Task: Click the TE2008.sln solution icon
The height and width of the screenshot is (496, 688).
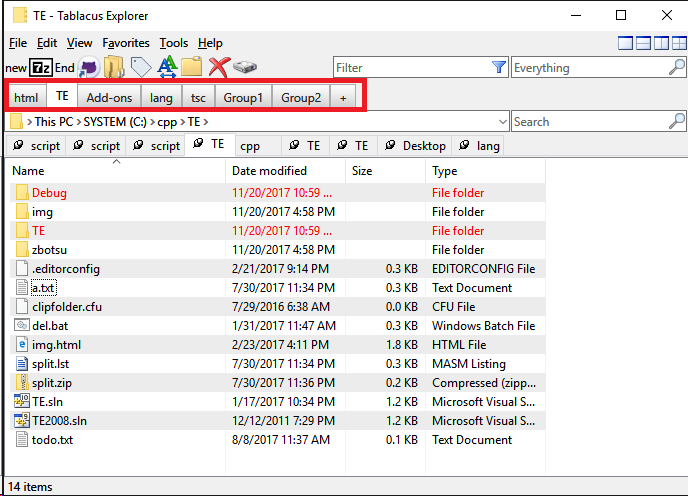Action: (x=22, y=421)
